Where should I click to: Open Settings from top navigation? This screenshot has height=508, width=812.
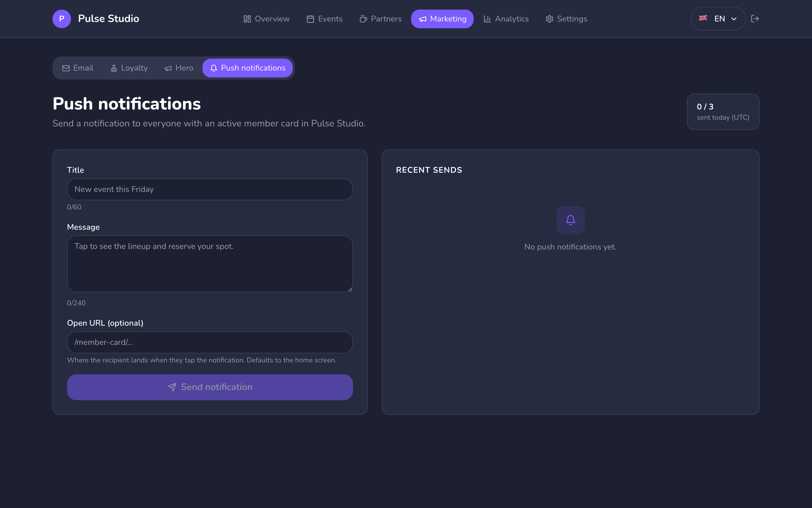click(566, 19)
